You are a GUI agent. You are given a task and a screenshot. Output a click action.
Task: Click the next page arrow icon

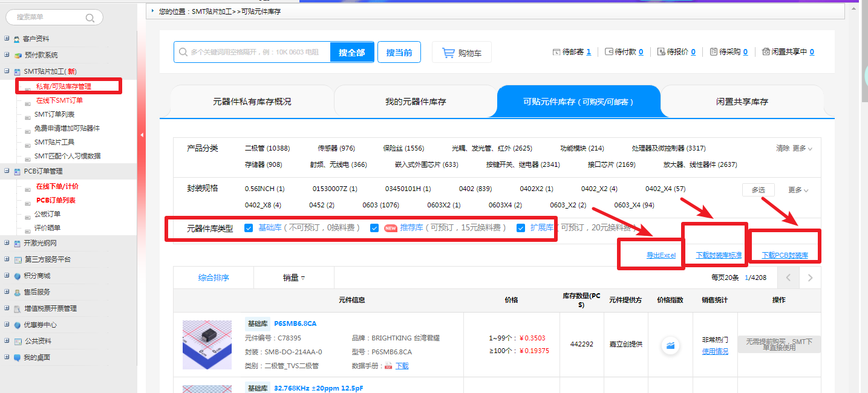point(810,278)
